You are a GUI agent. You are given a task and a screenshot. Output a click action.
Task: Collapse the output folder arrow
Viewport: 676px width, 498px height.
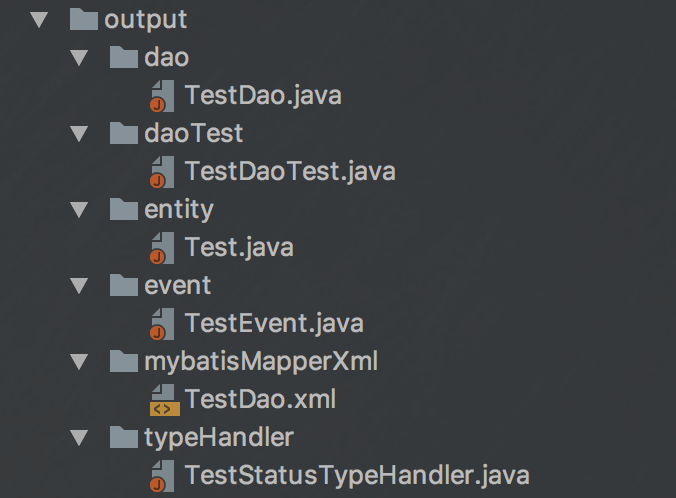(39, 20)
